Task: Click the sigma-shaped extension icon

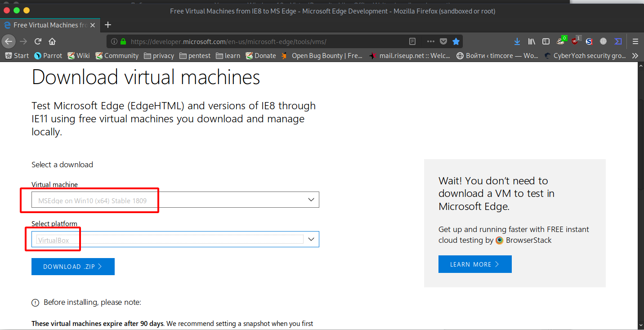Action: [x=618, y=41]
